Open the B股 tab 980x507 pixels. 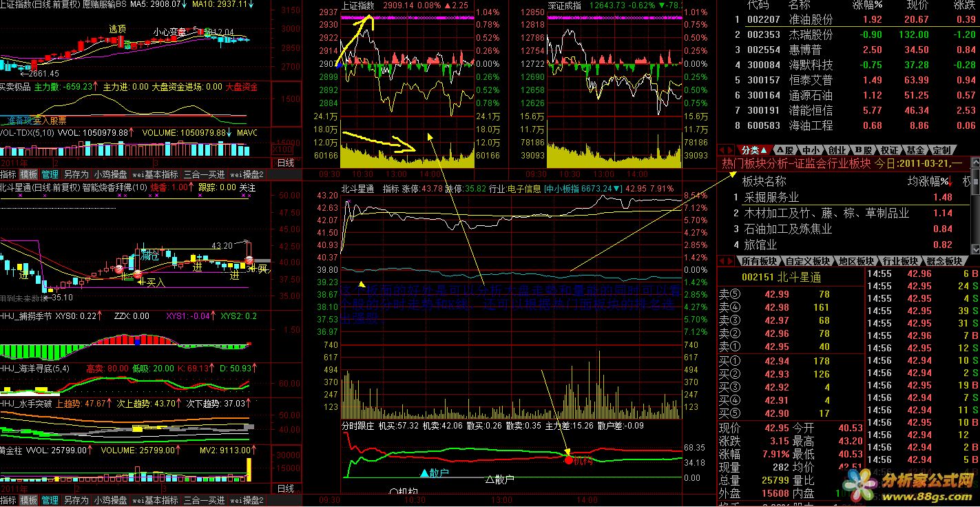pyautogui.click(x=863, y=149)
